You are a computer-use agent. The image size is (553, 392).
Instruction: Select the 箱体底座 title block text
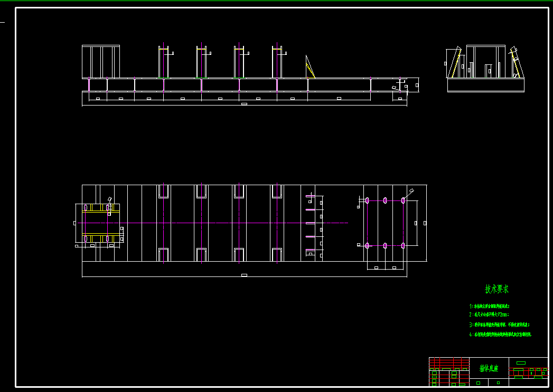pyautogui.click(x=489, y=368)
